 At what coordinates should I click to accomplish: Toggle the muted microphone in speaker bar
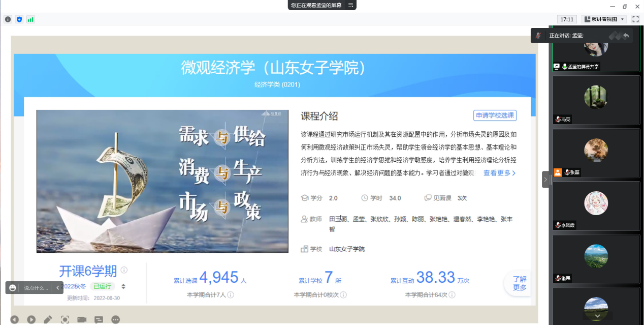[538, 36]
